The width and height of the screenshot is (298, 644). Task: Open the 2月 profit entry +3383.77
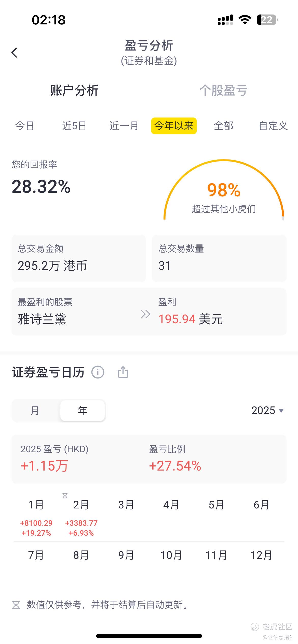[x=81, y=528]
